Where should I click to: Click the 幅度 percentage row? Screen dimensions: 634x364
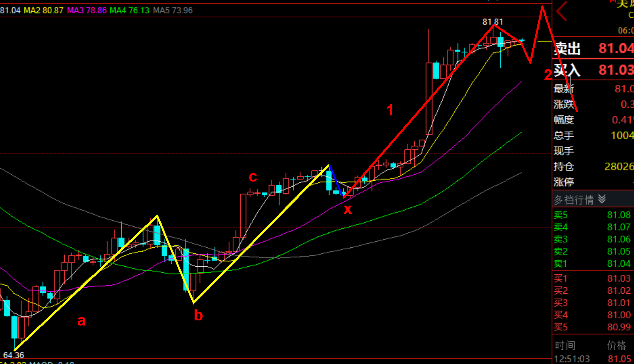coord(593,120)
